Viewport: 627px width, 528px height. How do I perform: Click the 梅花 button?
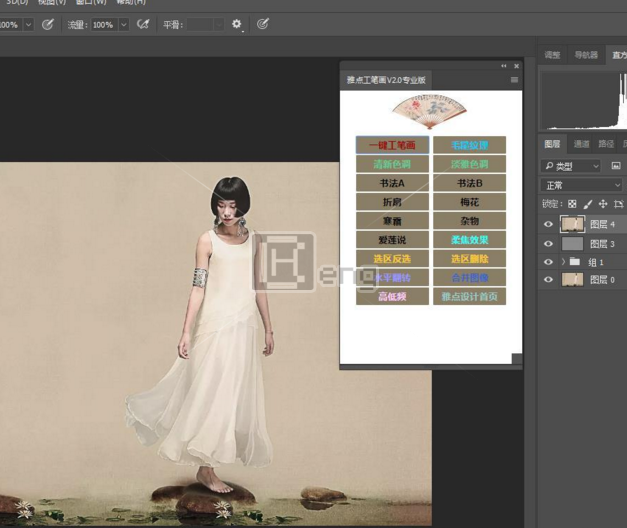pyautogui.click(x=469, y=202)
